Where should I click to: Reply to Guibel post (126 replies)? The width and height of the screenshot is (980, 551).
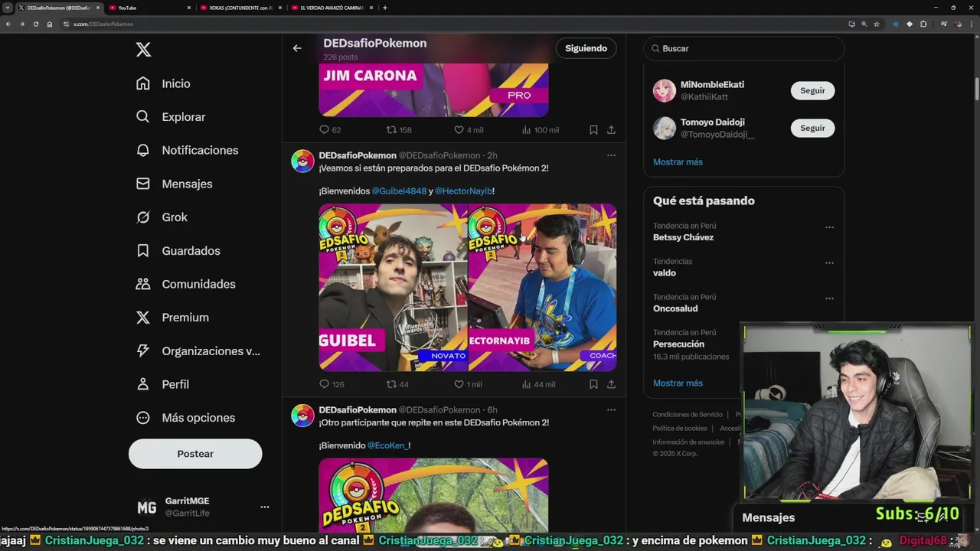pyautogui.click(x=332, y=384)
